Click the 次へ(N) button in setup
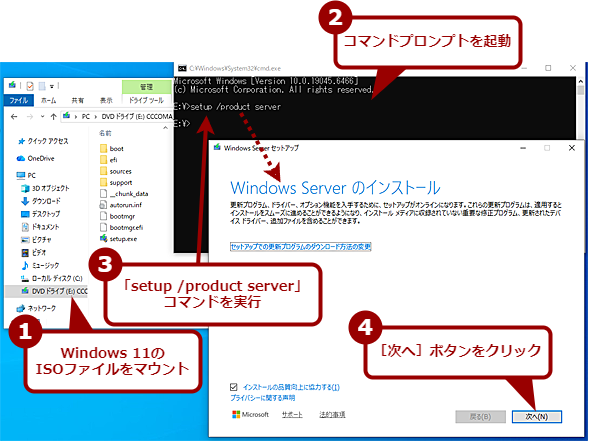The height and width of the screenshot is (442, 589). (x=536, y=416)
